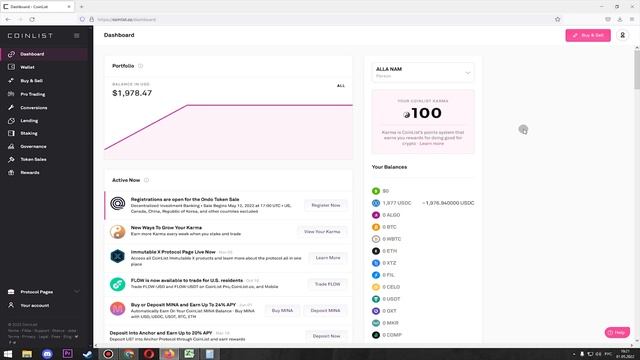The width and height of the screenshot is (640, 360).
Task: Click the WBTC balance icon
Action: click(376, 239)
